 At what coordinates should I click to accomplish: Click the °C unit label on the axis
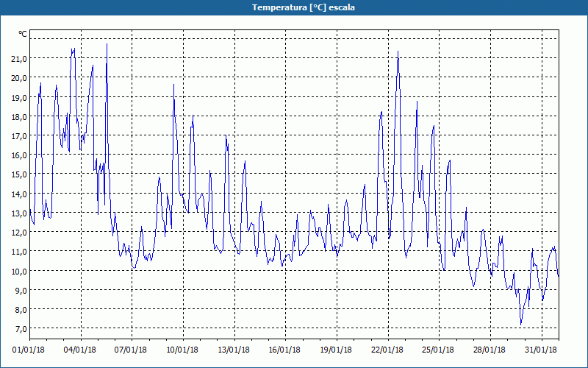point(23,34)
